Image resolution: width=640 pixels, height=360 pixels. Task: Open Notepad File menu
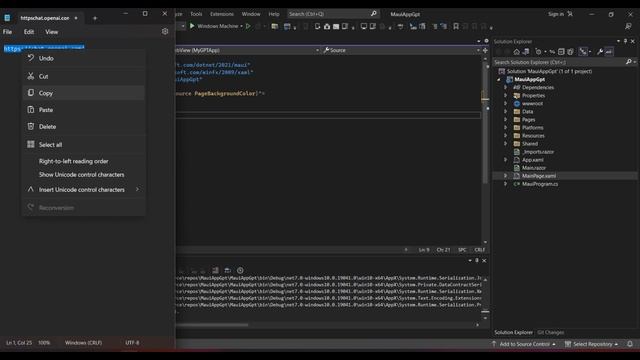(x=7, y=32)
